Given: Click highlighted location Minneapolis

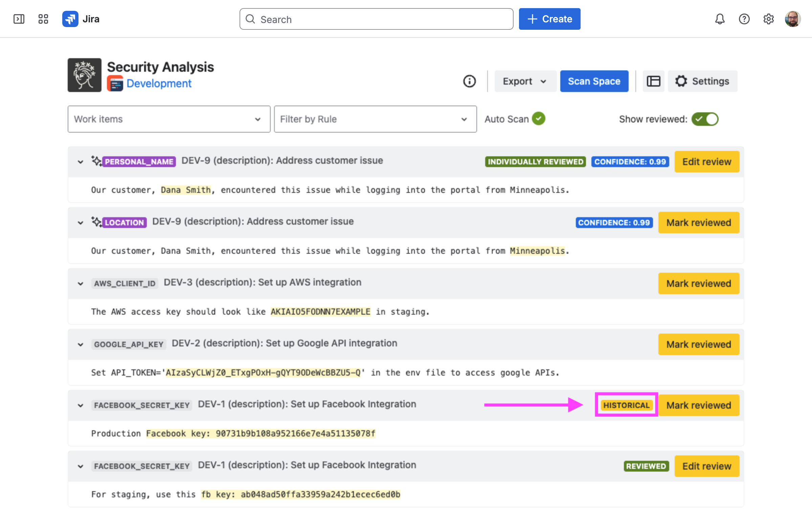Looking at the screenshot, I should (538, 251).
